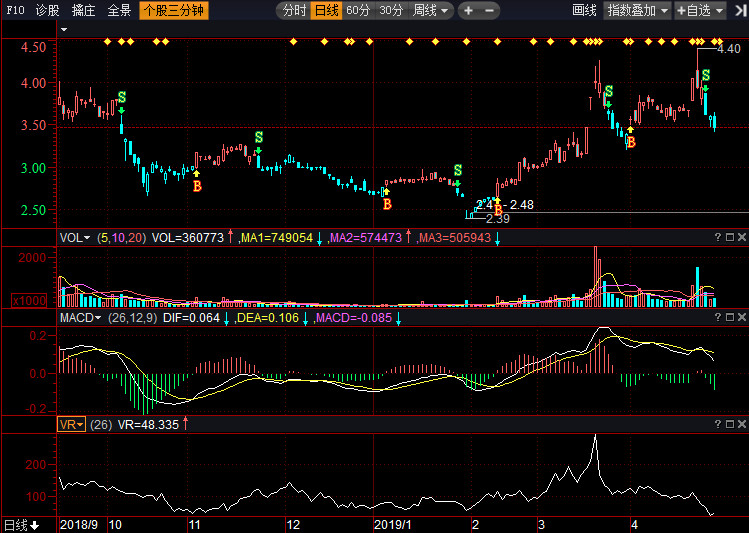Open the drawing tools (画线)
749x533 pixels.
pos(585,11)
